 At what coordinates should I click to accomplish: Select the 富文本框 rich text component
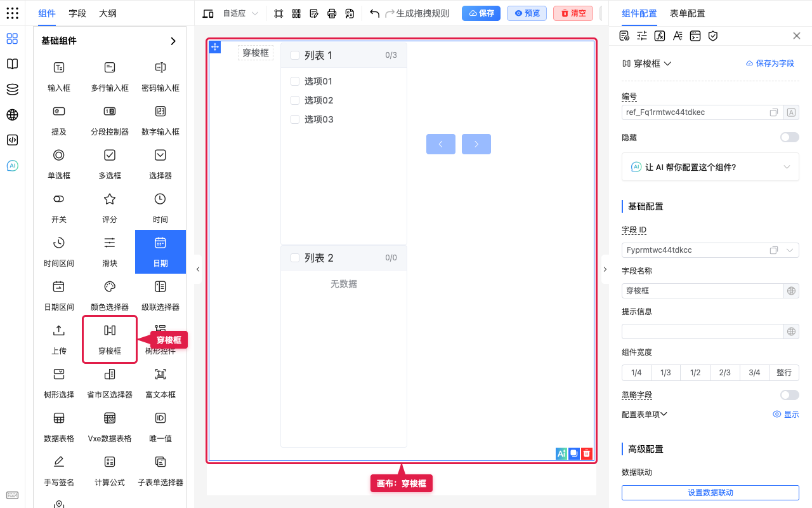[160, 383]
